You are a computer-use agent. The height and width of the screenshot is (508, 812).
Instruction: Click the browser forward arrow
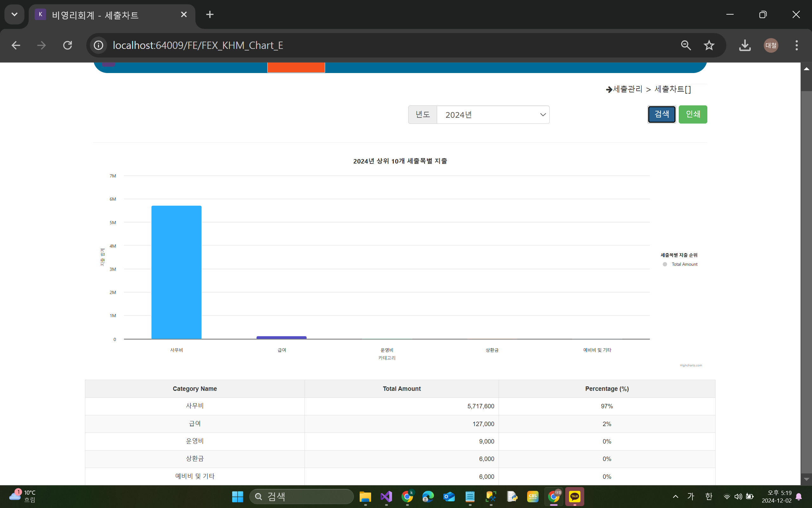41,45
